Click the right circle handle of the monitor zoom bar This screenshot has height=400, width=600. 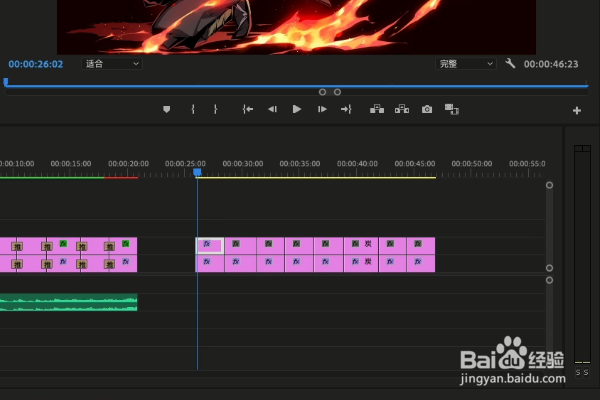(337, 92)
